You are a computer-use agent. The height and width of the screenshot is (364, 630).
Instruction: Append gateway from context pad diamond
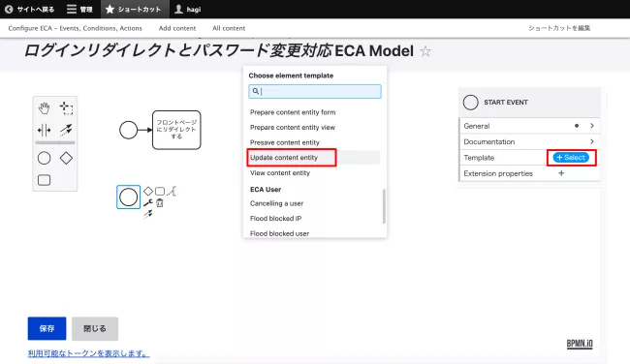[x=148, y=191]
